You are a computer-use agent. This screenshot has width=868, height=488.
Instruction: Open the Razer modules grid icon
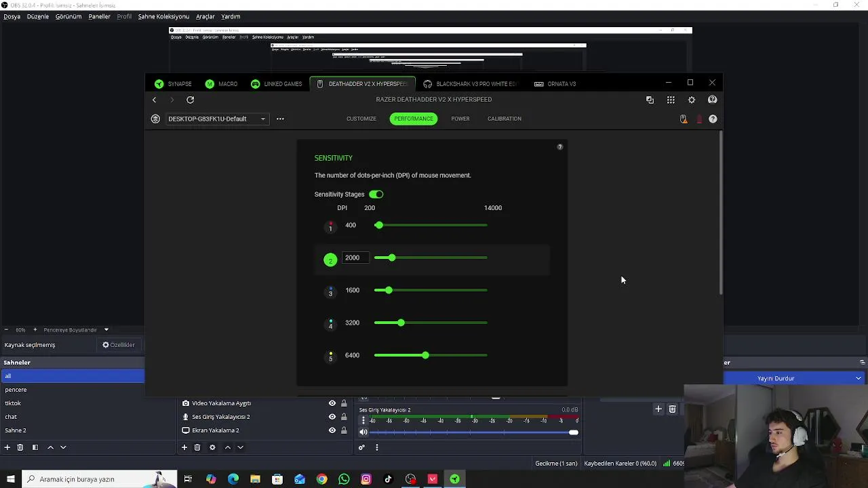point(671,100)
